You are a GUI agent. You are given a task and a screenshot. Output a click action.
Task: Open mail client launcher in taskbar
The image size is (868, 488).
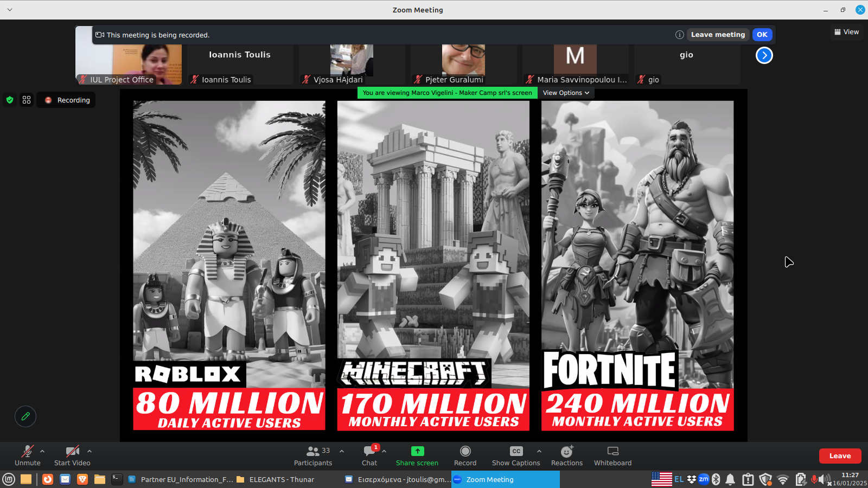click(x=65, y=479)
